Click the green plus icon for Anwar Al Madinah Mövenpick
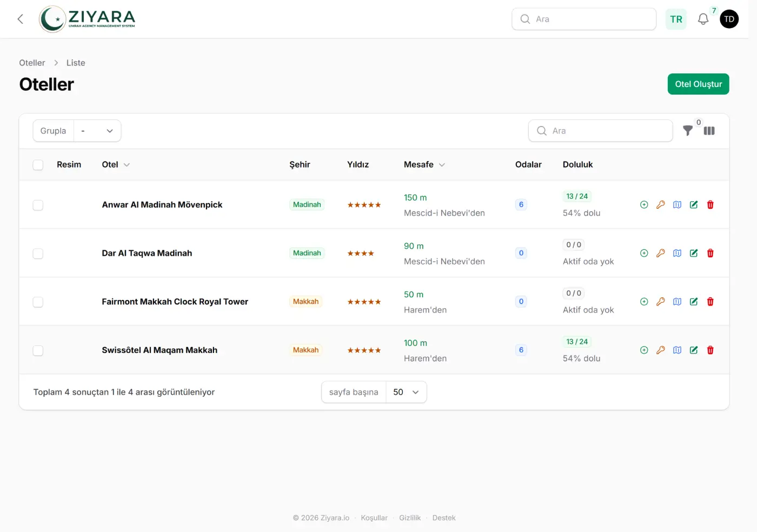The image size is (757, 532). [x=644, y=205]
